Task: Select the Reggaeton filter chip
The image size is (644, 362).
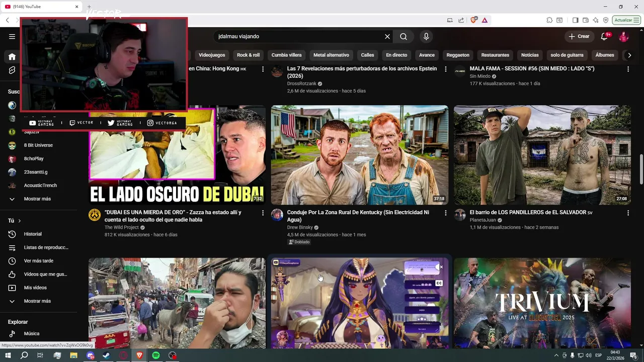Action: (458, 55)
